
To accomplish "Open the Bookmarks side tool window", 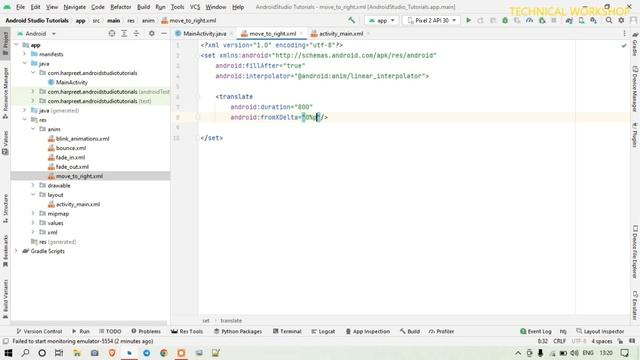I will click(x=5, y=251).
